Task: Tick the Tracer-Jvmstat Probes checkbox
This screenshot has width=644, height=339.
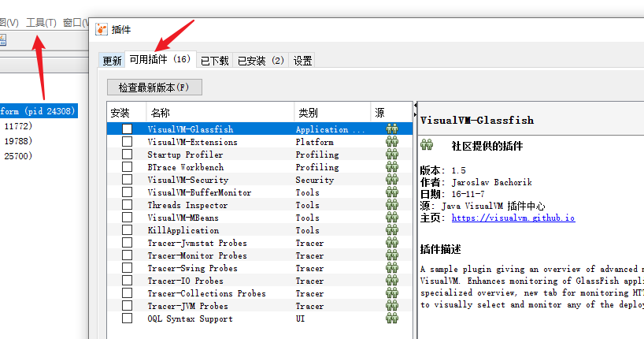Action: [x=127, y=243]
